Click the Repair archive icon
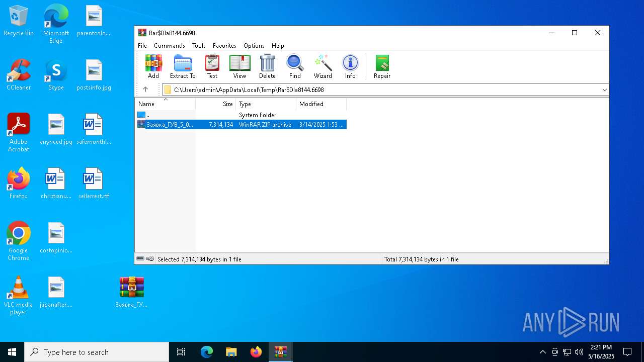 (x=382, y=66)
